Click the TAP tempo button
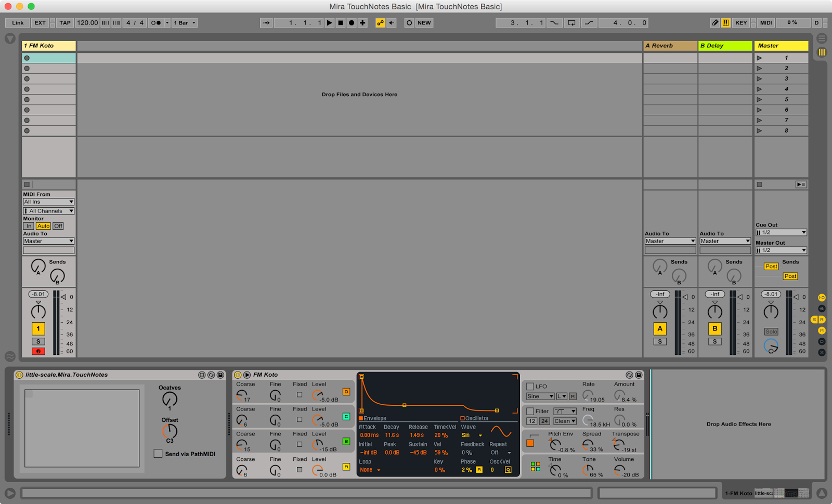The height and width of the screenshot is (504, 832). point(64,22)
